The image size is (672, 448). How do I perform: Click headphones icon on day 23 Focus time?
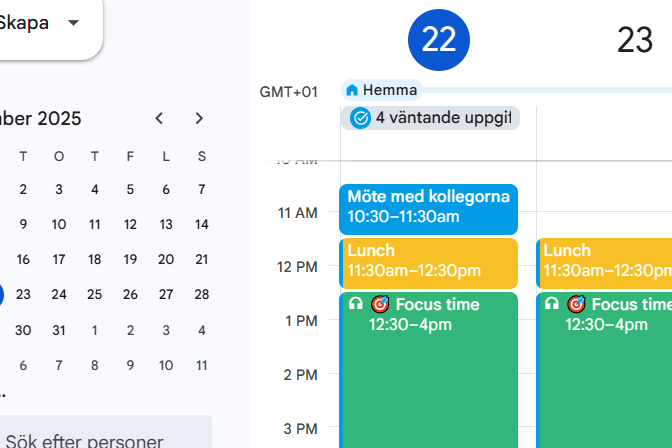click(552, 304)
